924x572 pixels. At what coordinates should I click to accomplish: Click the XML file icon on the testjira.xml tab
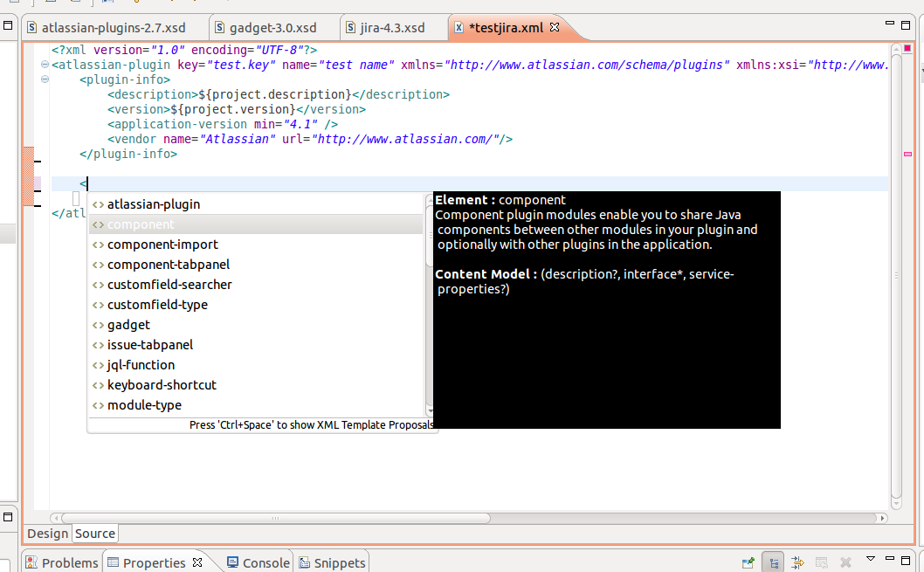point(459,27)
